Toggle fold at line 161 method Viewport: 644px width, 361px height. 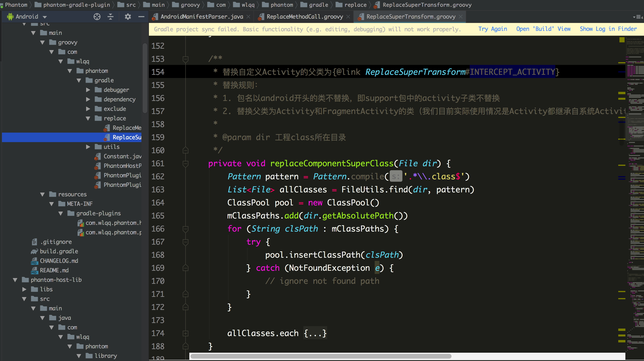(x=185, y=164)
